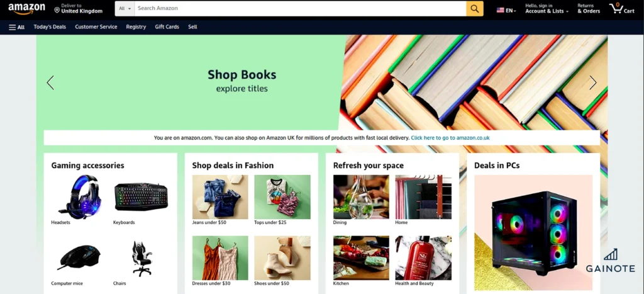Click the Deliver to location pin
644x294 pixels.
pyautogui.click(x=57, y=9)
